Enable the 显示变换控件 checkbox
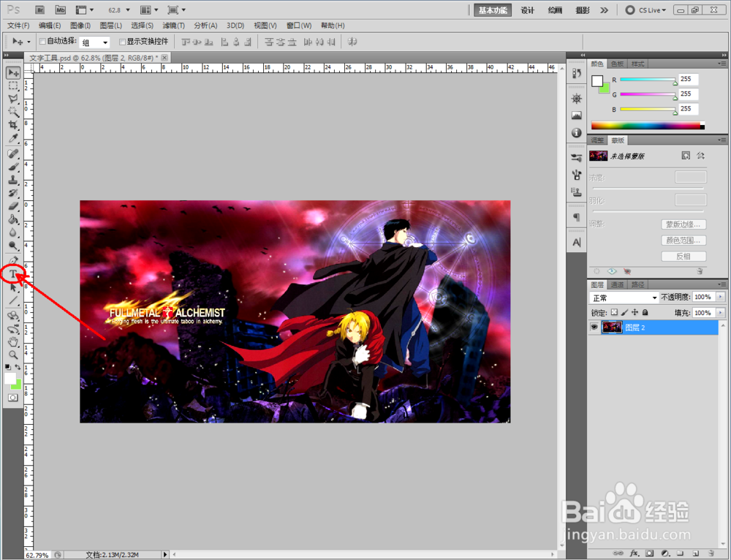 [x=123, y=42]
